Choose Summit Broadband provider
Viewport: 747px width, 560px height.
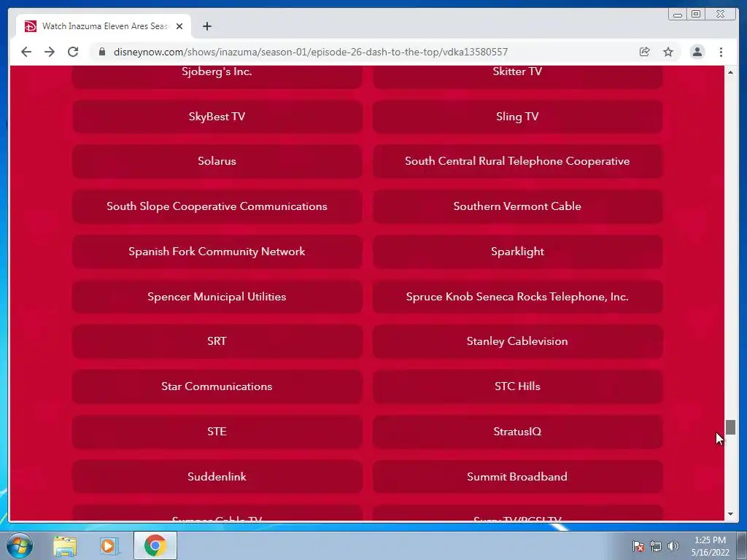[517, 477]
